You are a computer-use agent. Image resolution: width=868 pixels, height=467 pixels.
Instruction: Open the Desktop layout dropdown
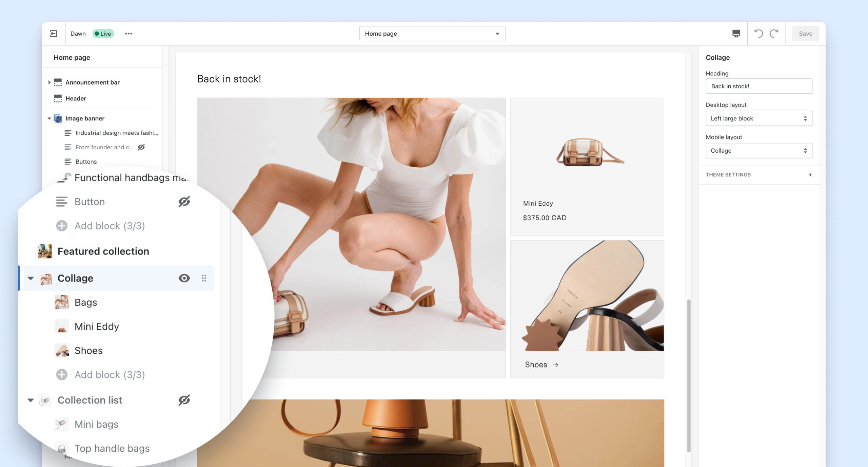pyautogui.click(x=759, y=118)
